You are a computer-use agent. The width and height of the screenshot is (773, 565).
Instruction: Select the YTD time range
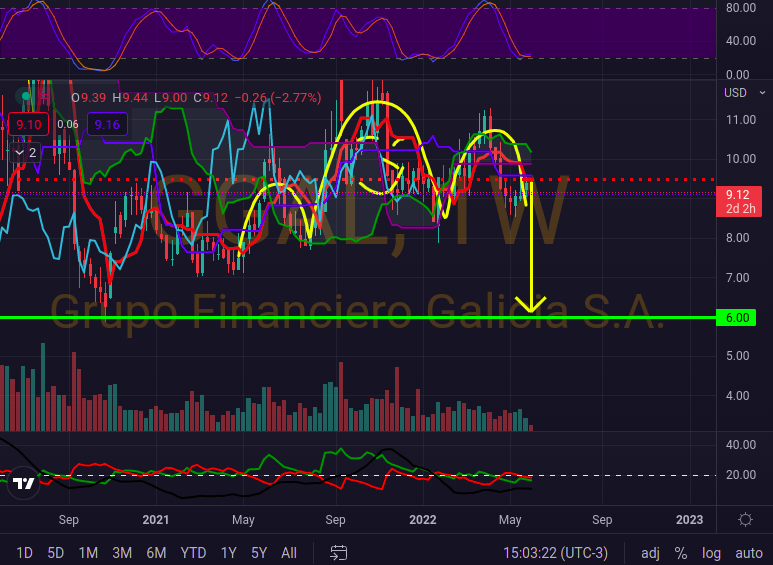pos(193,552)
